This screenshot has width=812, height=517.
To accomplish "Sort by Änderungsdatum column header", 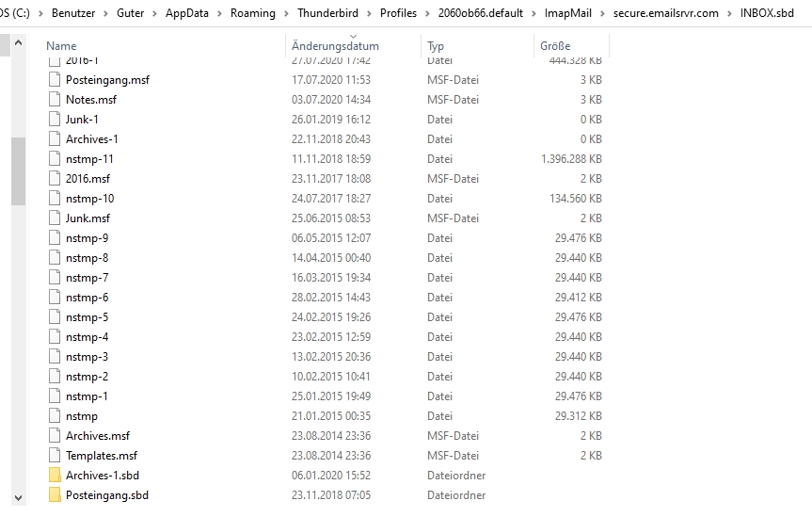I will pyautogui.click(x=335, y=46).
